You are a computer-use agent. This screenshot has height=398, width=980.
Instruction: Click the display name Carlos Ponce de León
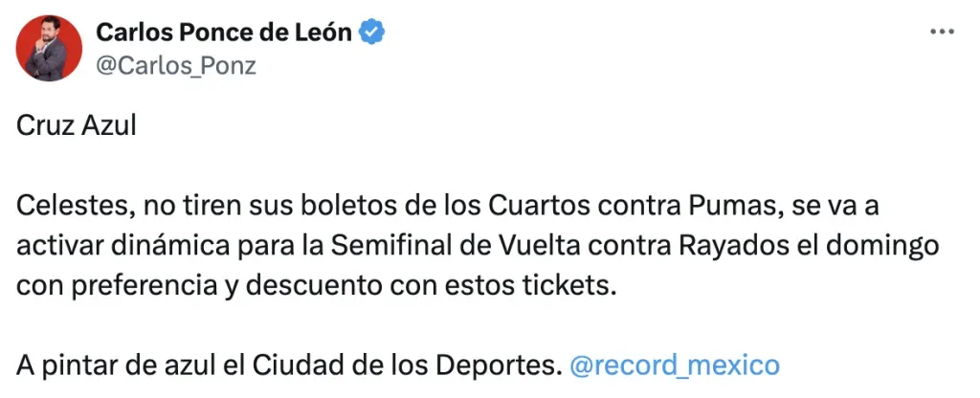point(225,33)
